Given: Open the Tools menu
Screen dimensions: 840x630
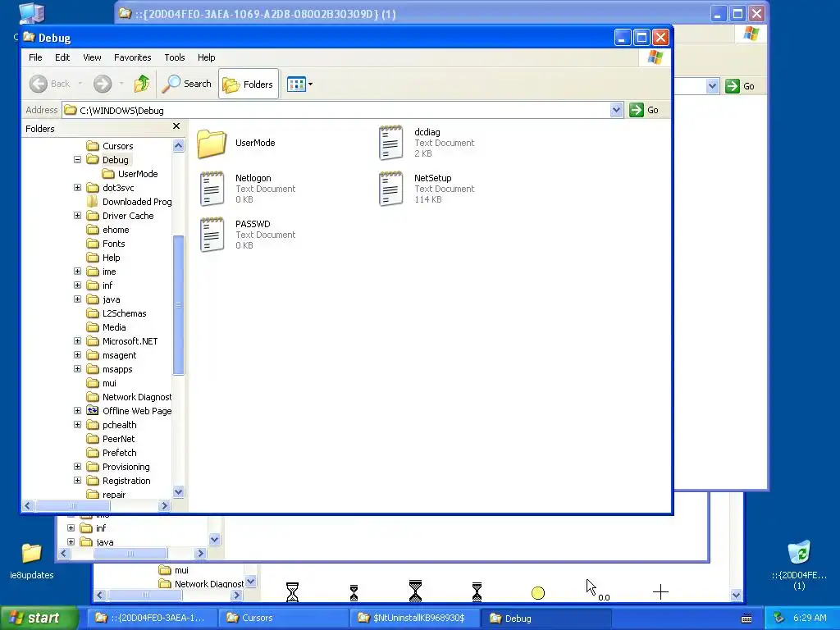Looking at the screenshot, I should [x=175, y=57].
